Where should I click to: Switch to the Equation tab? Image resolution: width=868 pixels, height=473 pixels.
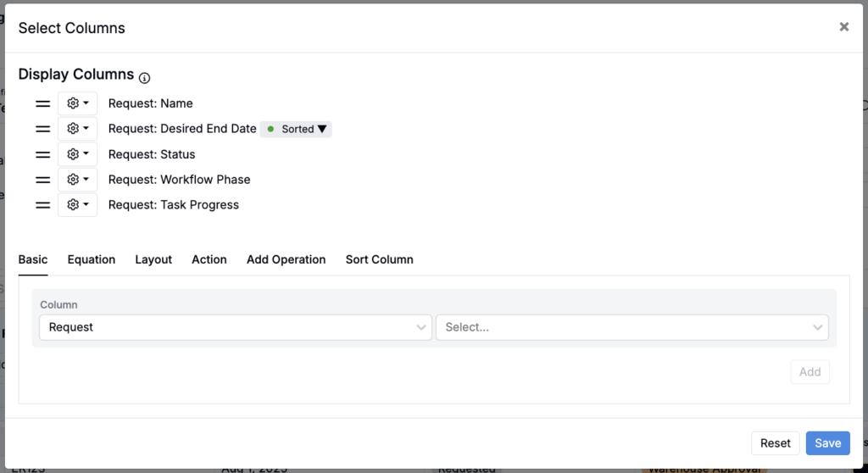[92, 259]
